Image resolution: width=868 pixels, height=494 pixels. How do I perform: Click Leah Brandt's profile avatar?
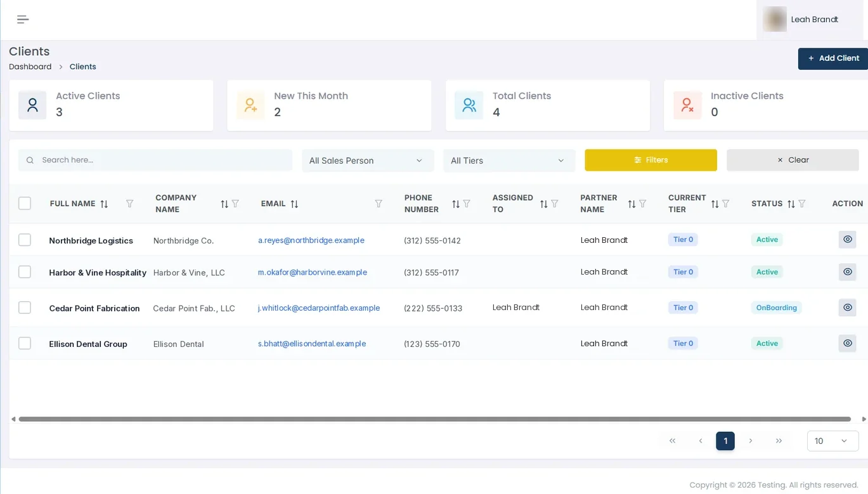point(775,20)
